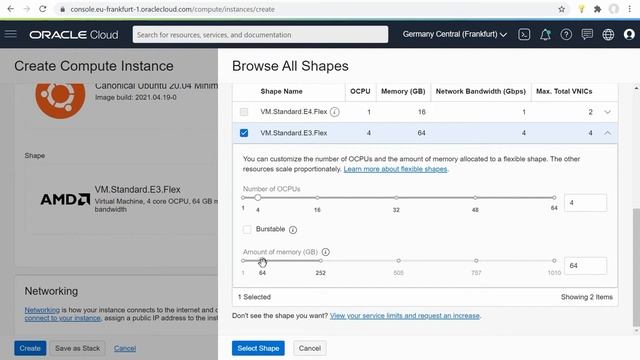Click the '1 Selected' status text
640x360 pixels.
coord(254,297)
